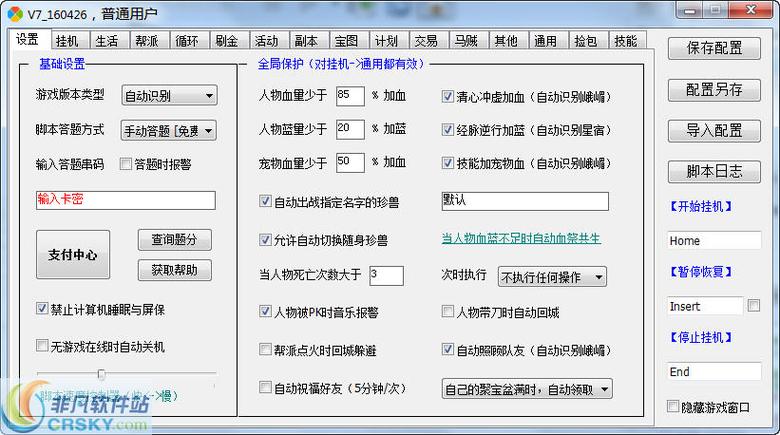Select the 帮派 tab
The height and width of the screenshot is (435, 780).
coord(150,40)
